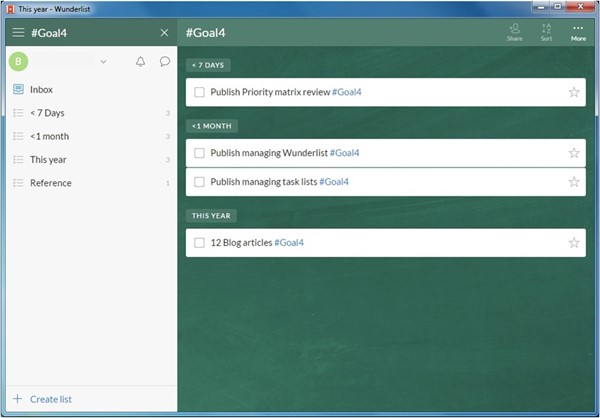This screenshot has height=418, width=600.
Task: Select 'Publish Priority matrix review' task text
Action: 270,92
